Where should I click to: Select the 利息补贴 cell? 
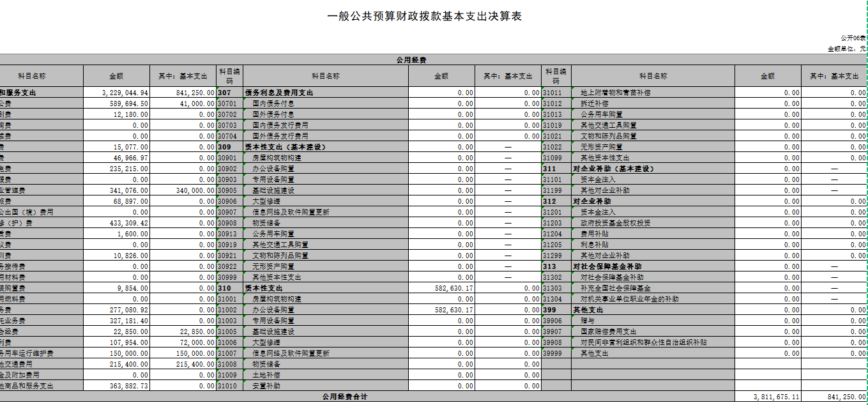pos(653,245)
